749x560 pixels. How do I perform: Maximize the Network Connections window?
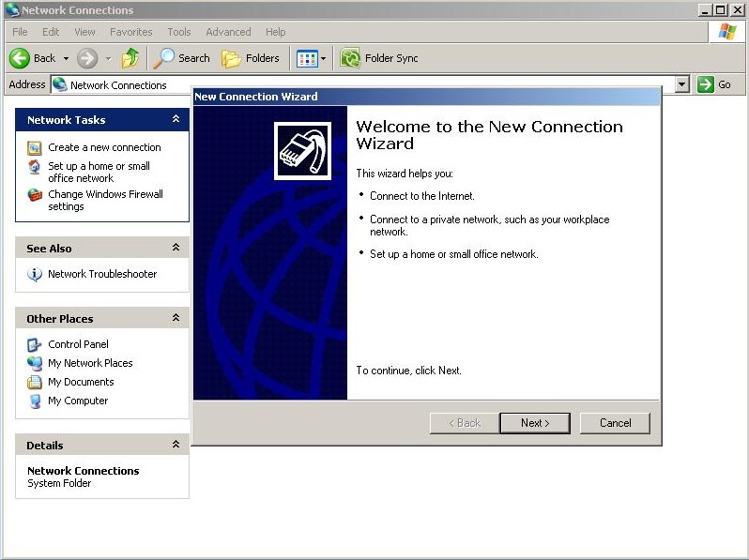click(720, 9)
